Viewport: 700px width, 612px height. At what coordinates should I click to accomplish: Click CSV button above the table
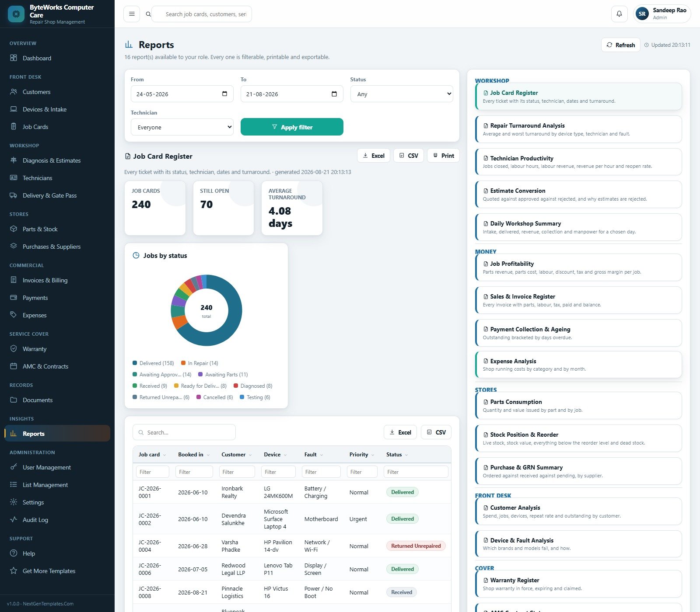[x=436, y=432]
